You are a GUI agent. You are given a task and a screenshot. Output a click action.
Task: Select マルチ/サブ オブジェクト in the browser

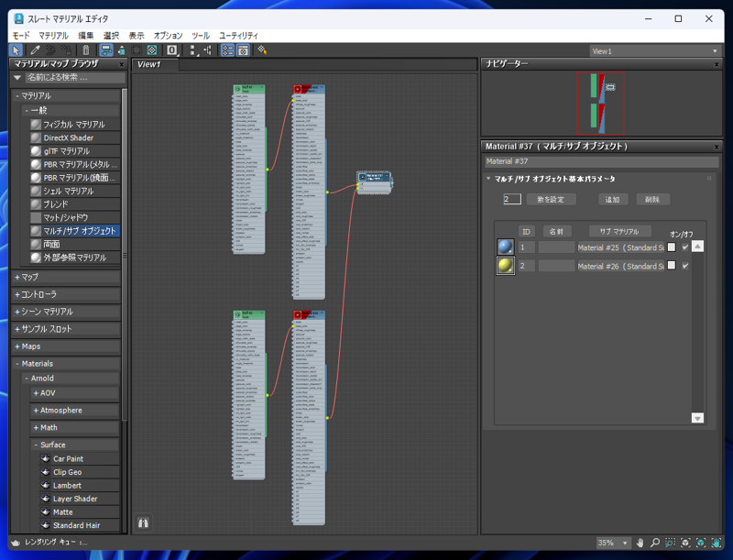click(x=75, y=231)
